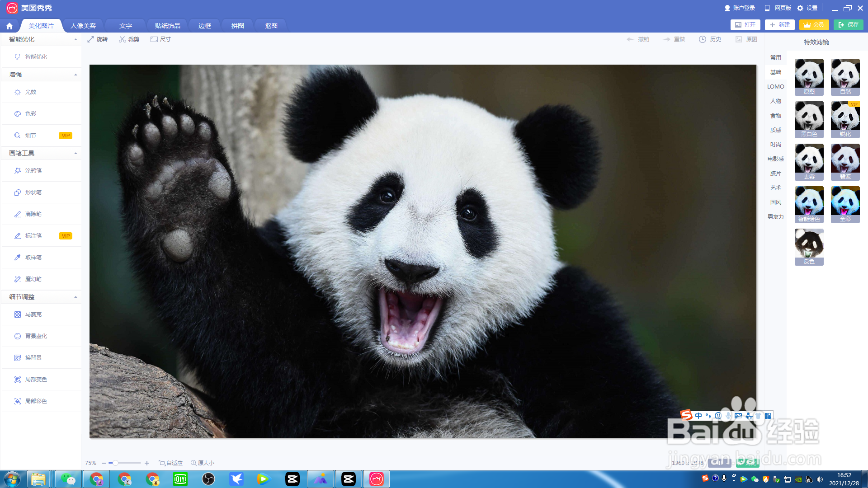Viewport: 868px width, 488px height.
Task: Toggle Sogou input 中 language mode
Action: 698,416
